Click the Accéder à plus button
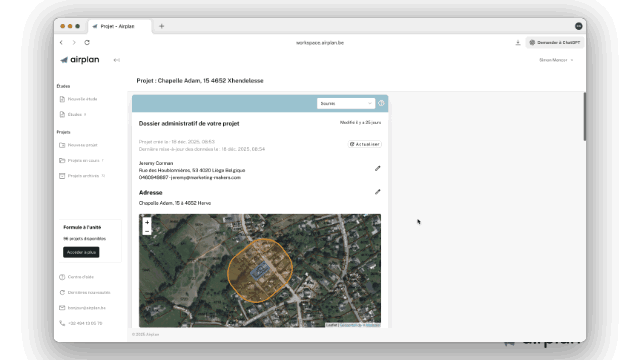The image size is (640, 360). 81,252
